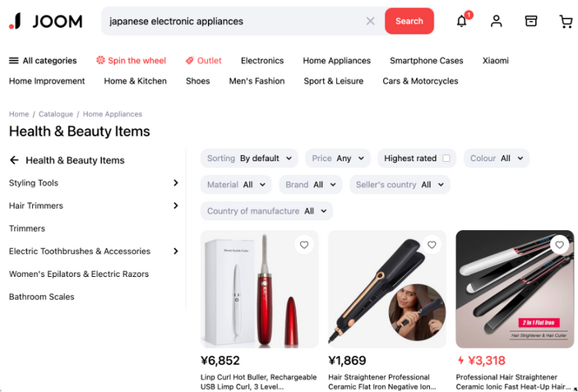Clear search text with X icon
The height and width of the screenshot is (392, 578).
pos(371,21)
